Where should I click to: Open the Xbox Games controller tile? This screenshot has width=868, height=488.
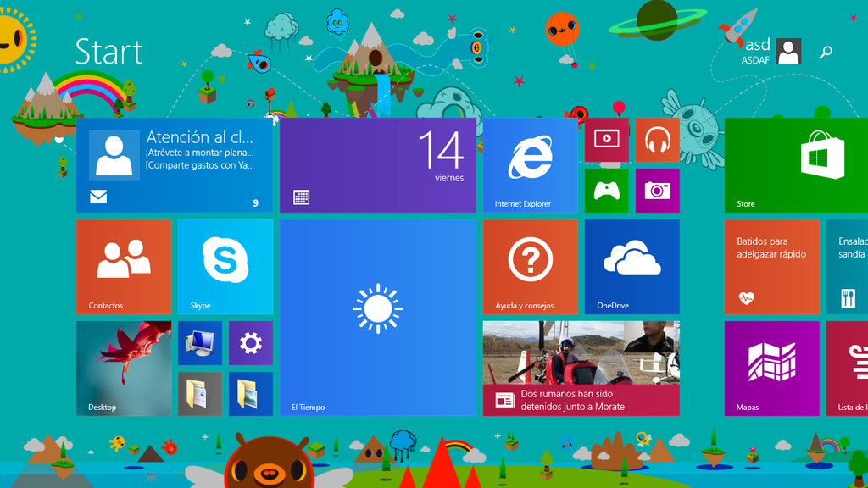point(606,191)
